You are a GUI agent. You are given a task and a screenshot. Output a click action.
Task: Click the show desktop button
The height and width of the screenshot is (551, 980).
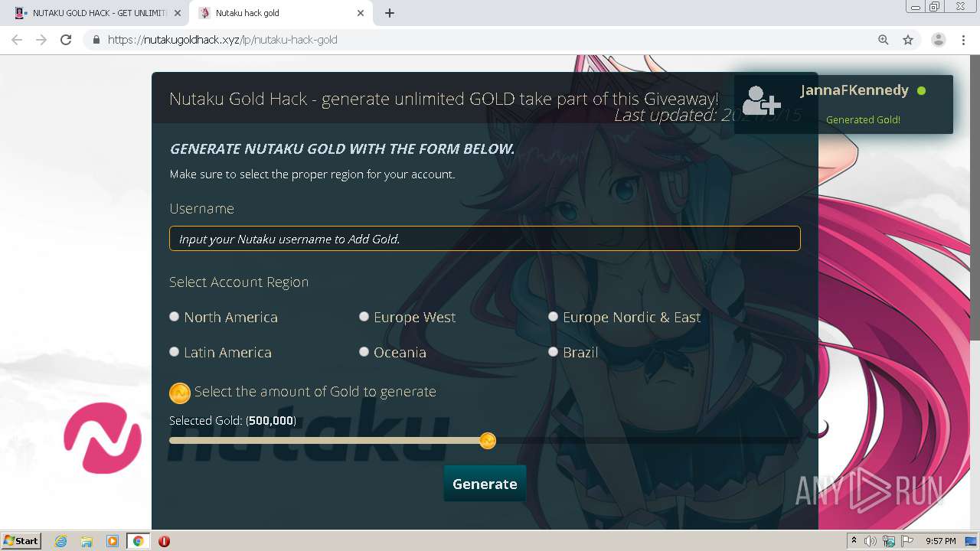[972, 541]
